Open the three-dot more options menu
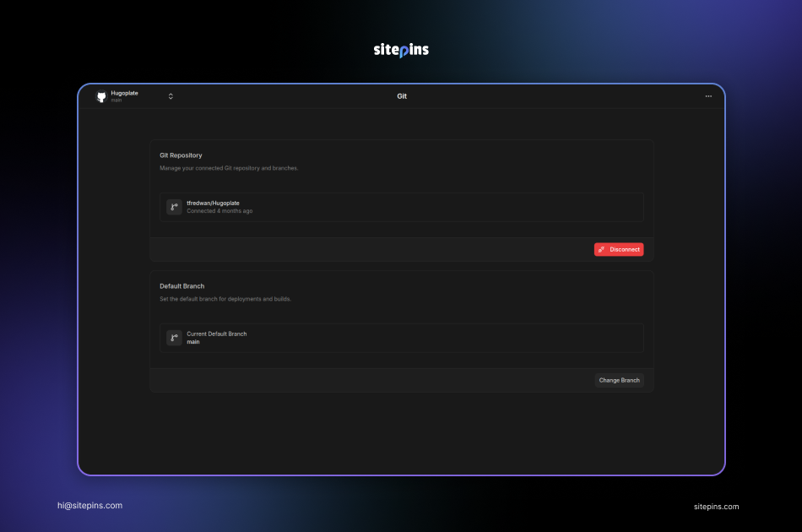The image size is (802, 532). pos(708,96)
